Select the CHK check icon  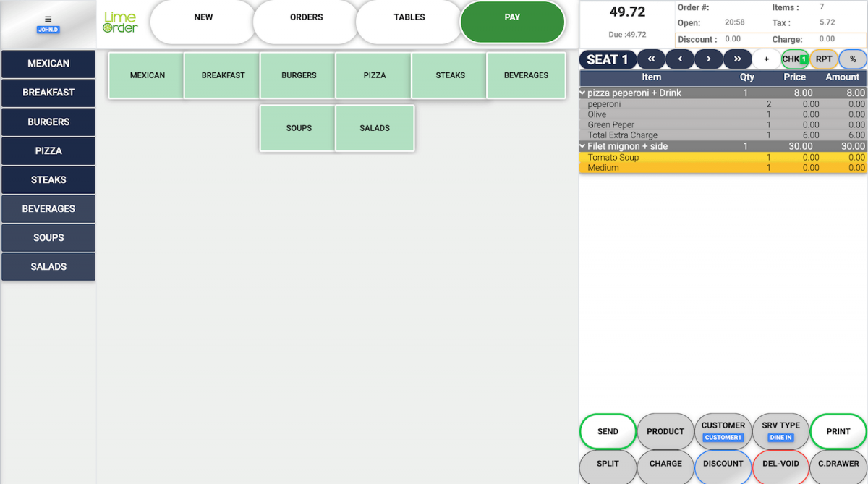tap(793, 59)
